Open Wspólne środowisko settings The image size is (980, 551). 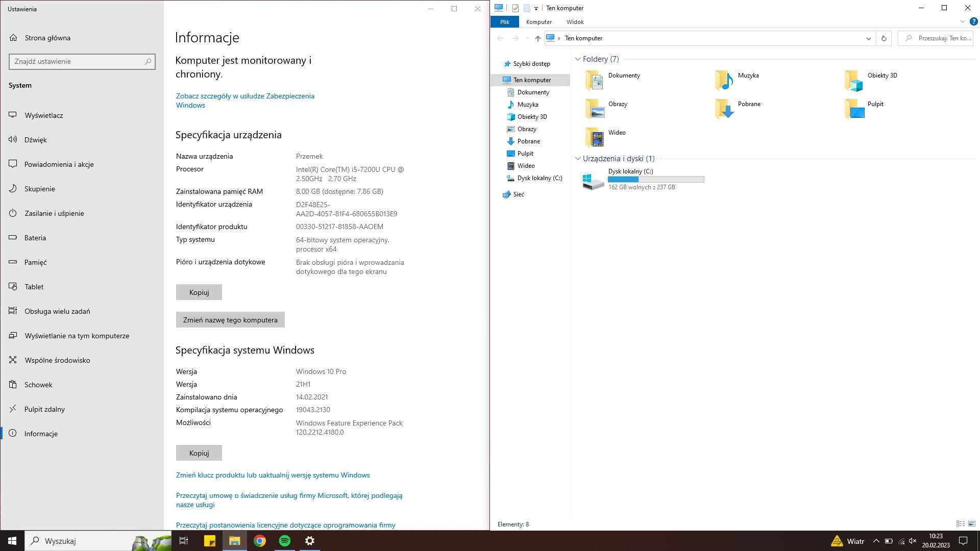(82, 360)
